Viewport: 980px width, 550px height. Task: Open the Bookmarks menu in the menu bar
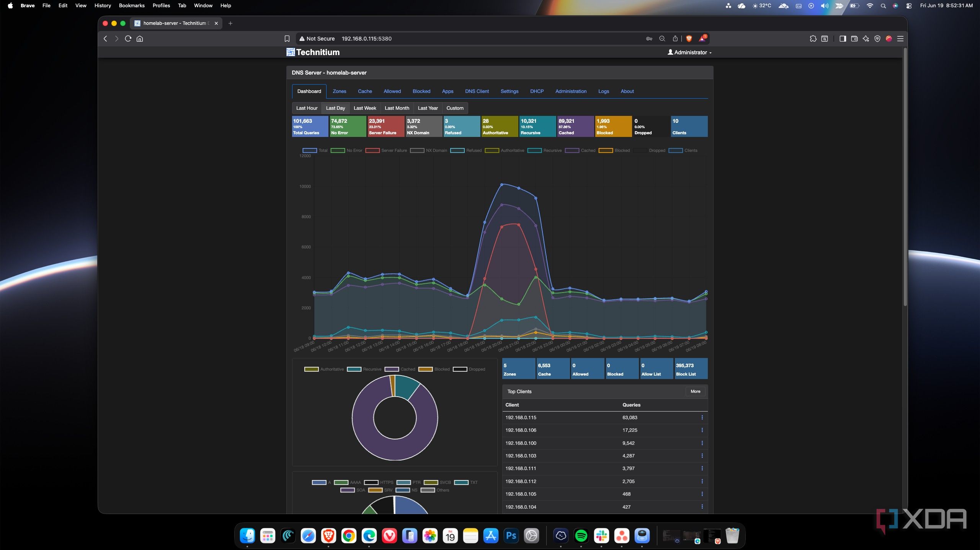click(x=132, y=5)
